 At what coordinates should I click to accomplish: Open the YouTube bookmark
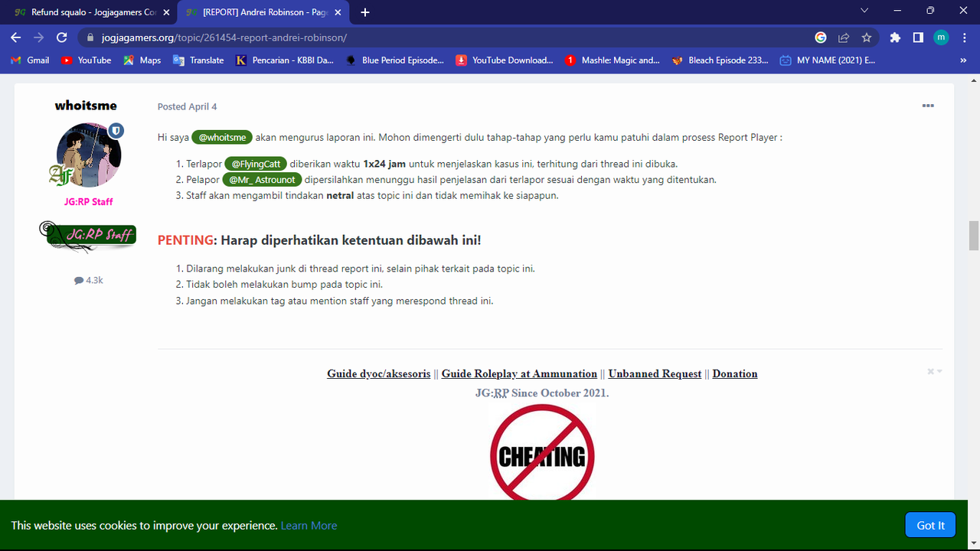tap(87, 60)
